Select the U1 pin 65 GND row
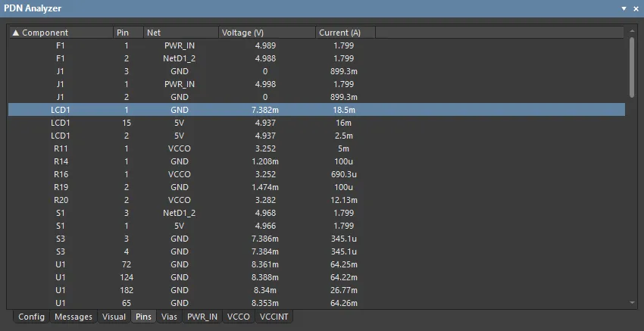The height and width of the screenshot is (331, 644). coord(317,303)
